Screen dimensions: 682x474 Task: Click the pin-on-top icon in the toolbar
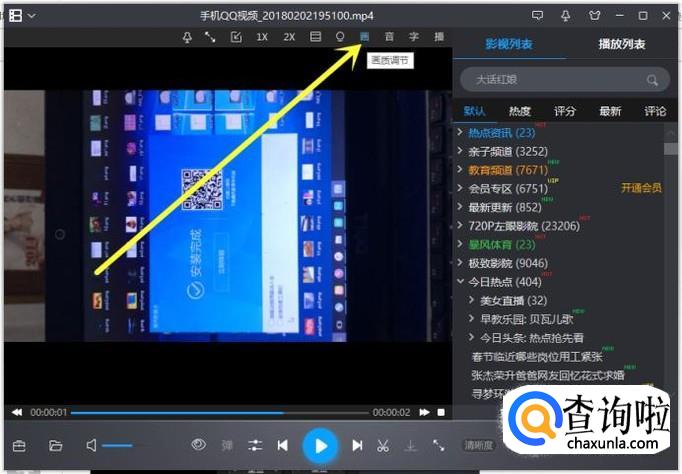coord(187,37)
